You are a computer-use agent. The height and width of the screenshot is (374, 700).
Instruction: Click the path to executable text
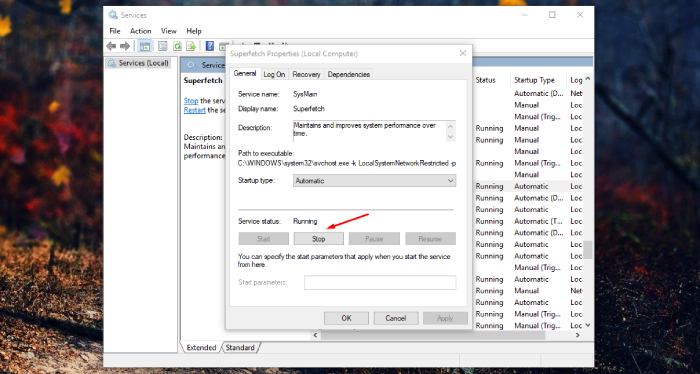(x=347, y=163)
